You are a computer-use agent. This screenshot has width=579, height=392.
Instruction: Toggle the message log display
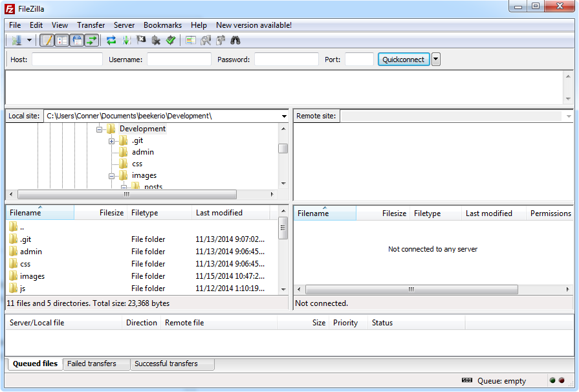46,39
